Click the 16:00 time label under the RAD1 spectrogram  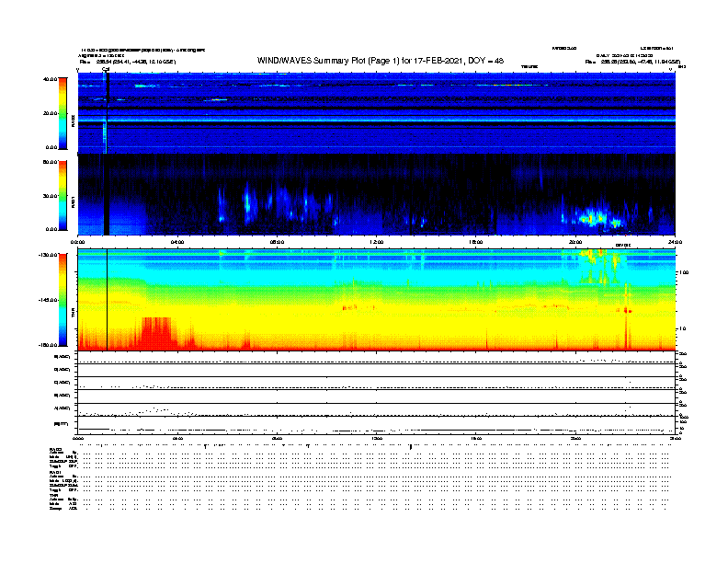[476, 242]
